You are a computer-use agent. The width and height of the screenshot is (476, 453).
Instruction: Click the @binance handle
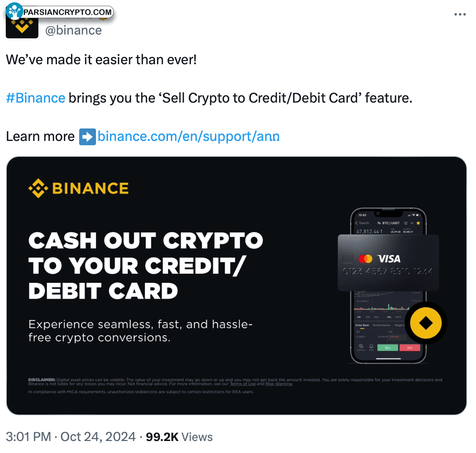click(73, 30)
